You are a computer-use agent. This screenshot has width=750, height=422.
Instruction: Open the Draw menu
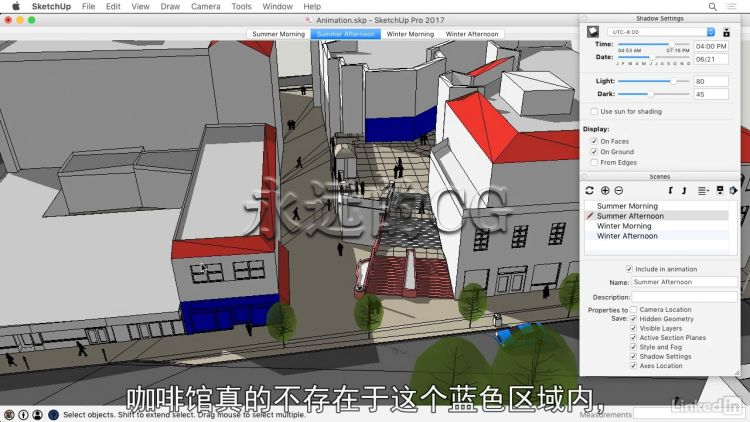coord(170,6)
